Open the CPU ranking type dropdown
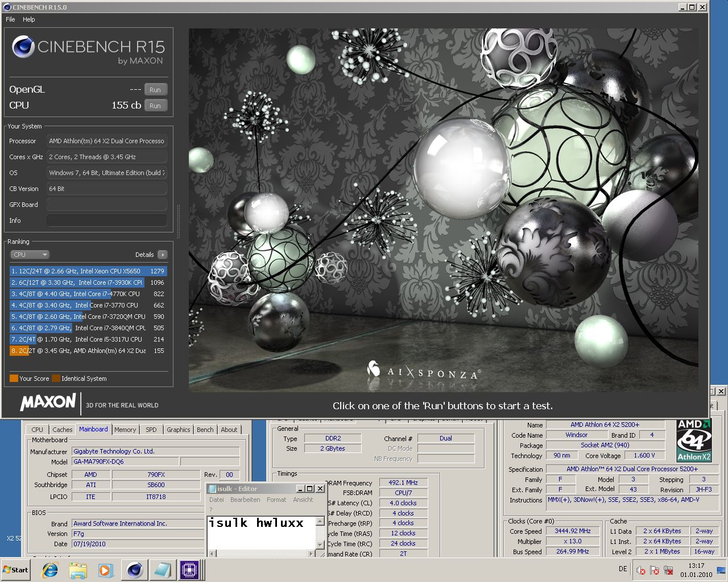Screen dimensions: 728x582 coord(30,255)
